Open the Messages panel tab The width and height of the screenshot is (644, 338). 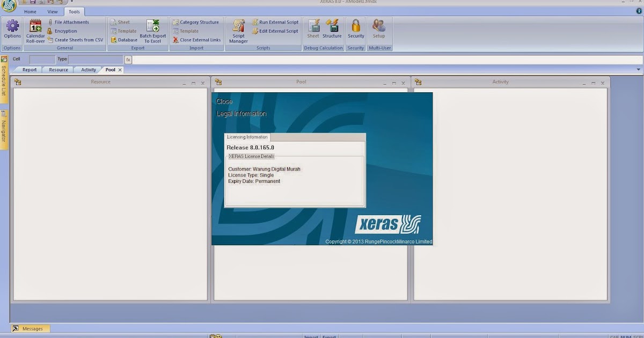[31, 328]
